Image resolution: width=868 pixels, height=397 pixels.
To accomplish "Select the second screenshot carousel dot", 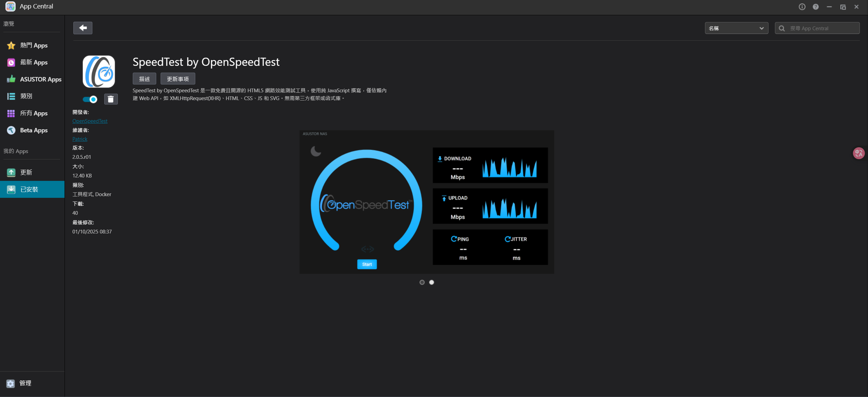I will click(431, 282).
